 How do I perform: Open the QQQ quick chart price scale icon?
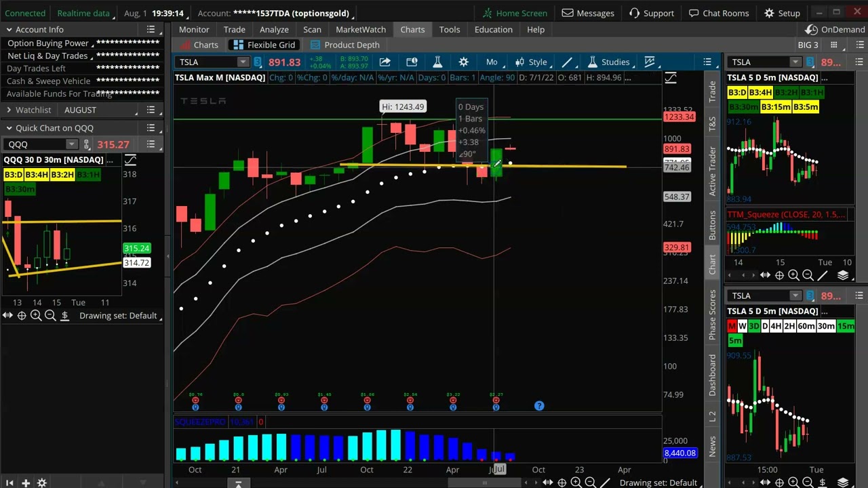130,160
